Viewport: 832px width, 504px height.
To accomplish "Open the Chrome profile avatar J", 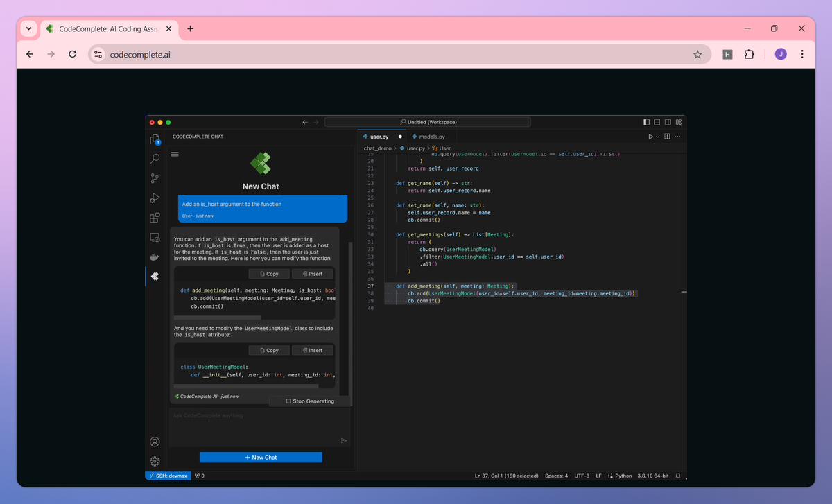I will point(781,54).
